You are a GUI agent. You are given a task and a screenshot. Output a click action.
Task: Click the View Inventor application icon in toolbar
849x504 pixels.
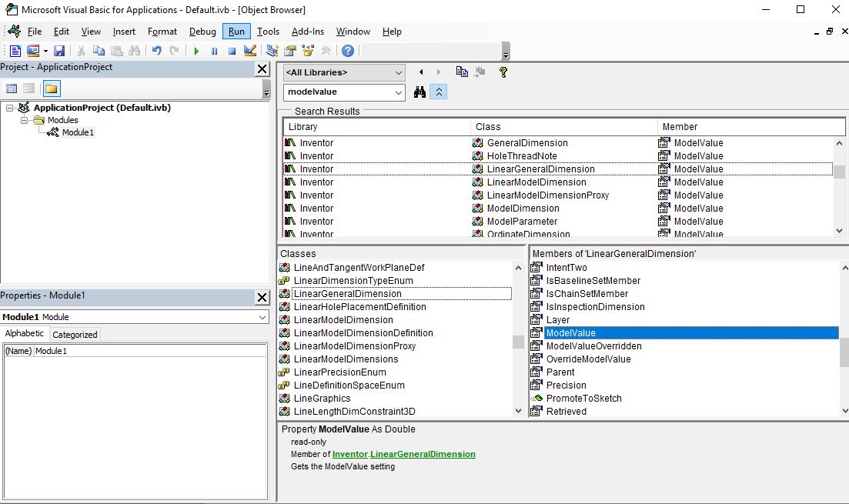click(15, 51)
